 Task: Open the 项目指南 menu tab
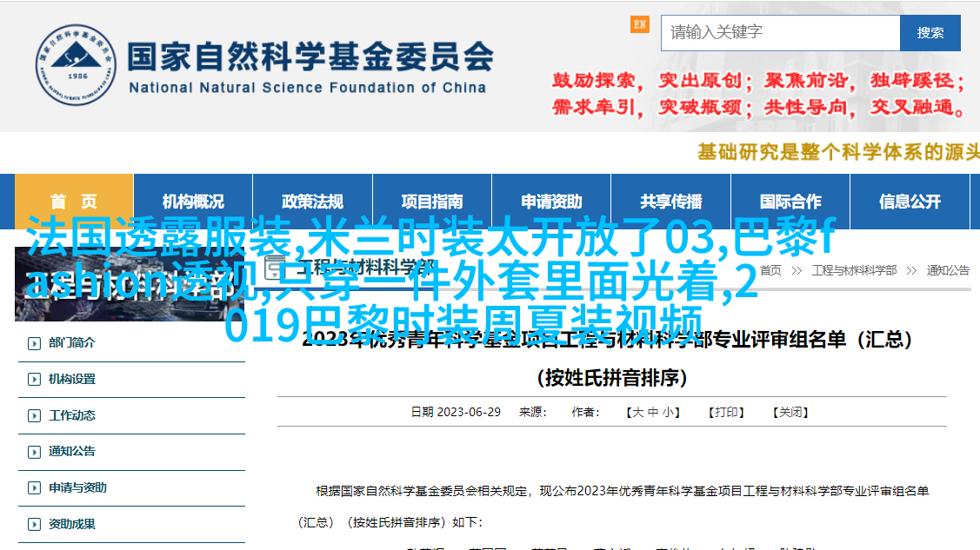[432, 201]
